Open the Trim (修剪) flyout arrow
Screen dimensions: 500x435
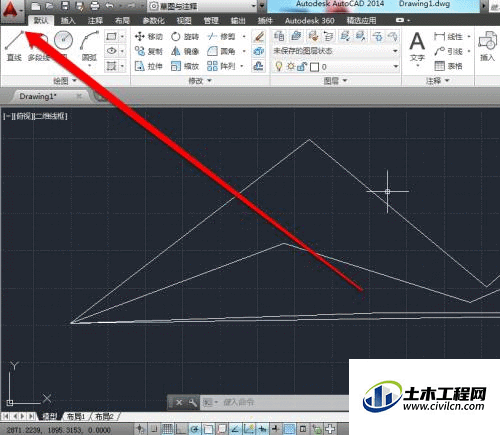[x=244, y=36]
